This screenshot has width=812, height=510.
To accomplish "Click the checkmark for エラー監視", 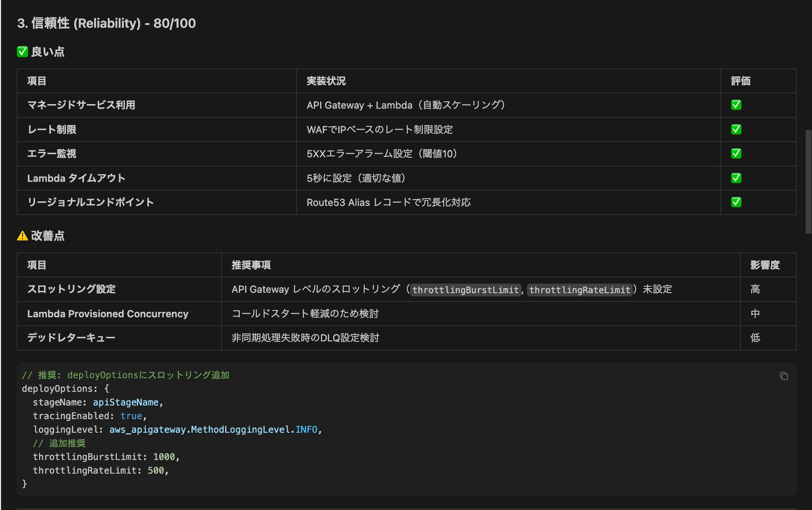I will coord(736,154).
